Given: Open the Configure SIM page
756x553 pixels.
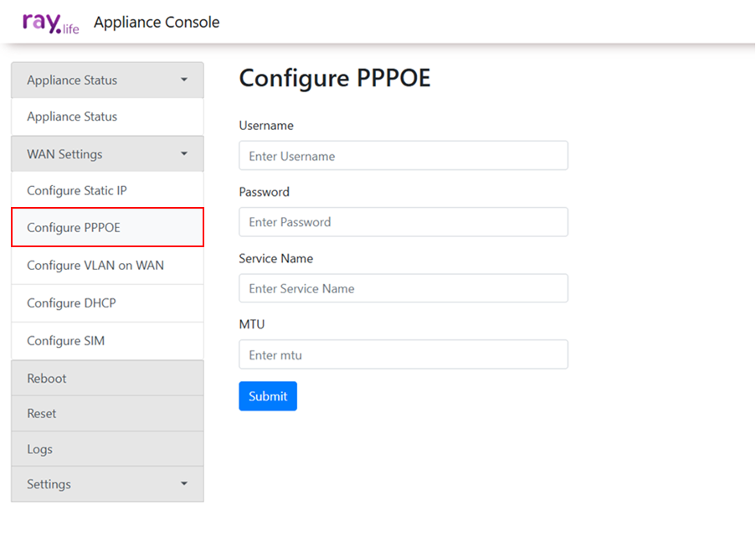Looking at the screenshot, I should (65, 341).
